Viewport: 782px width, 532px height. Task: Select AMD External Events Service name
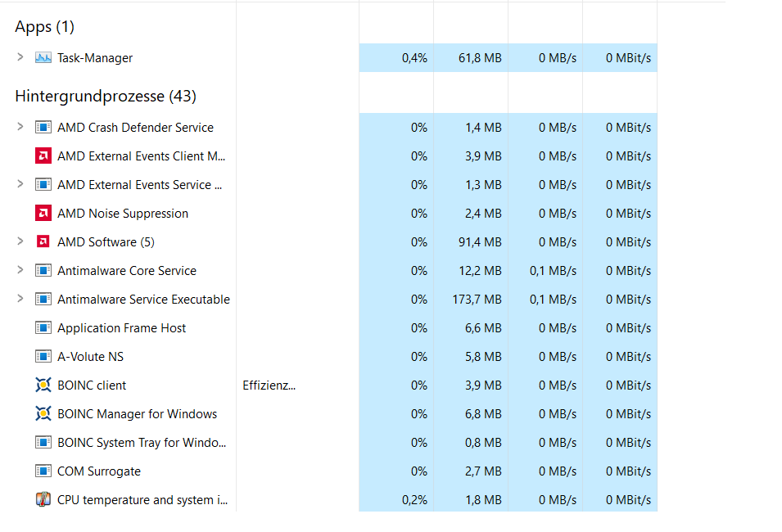coord(140,185)
